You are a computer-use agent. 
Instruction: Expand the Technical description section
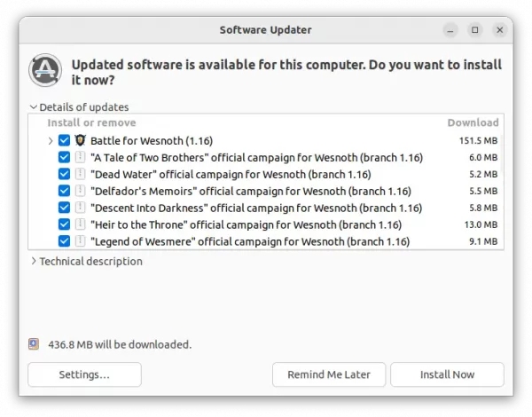point(34,261)
